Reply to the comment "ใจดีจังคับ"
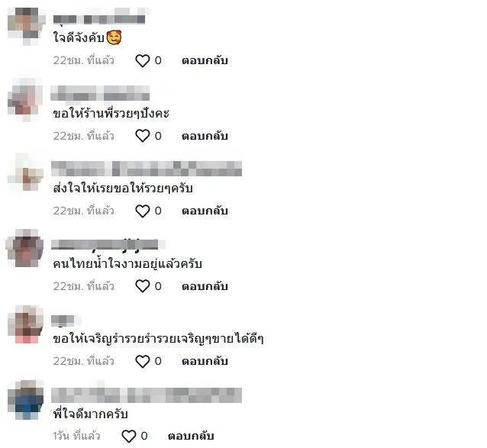This screenshot has height=448, width=487. pos(205,60)
